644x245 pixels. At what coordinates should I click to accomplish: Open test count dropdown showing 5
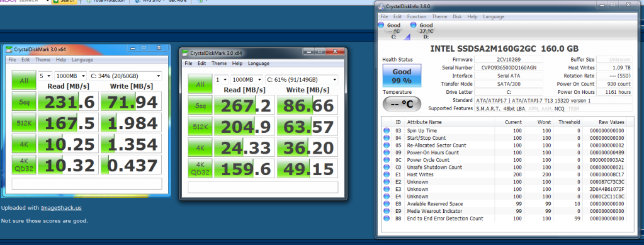[45, 76]
